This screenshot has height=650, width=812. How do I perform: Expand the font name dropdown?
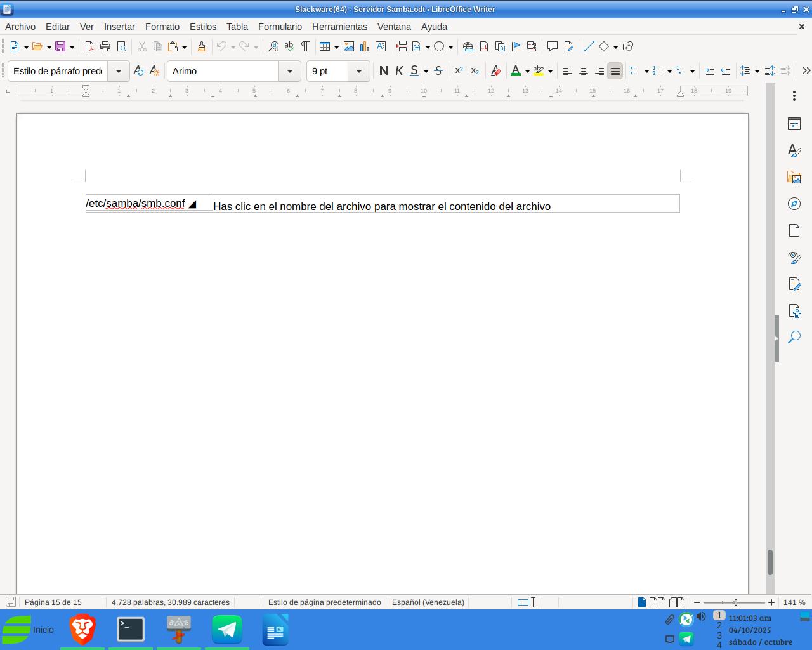(x=290, y=71)
